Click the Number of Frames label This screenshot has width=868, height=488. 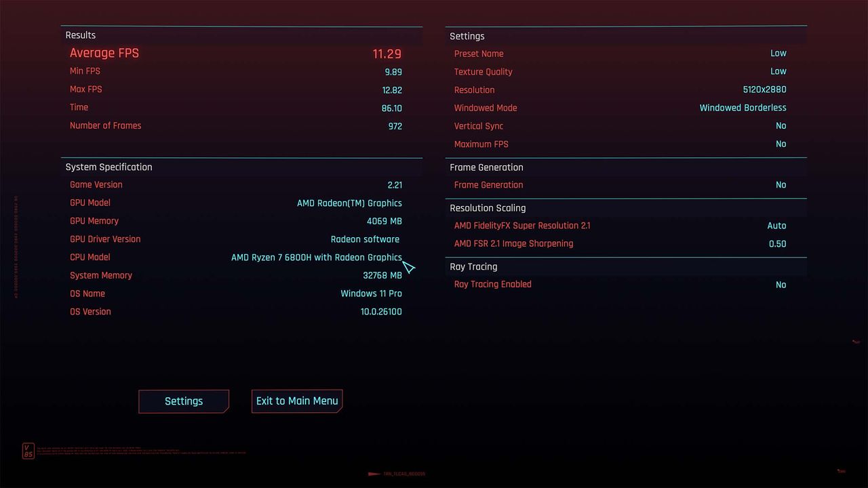coord(106,125)
